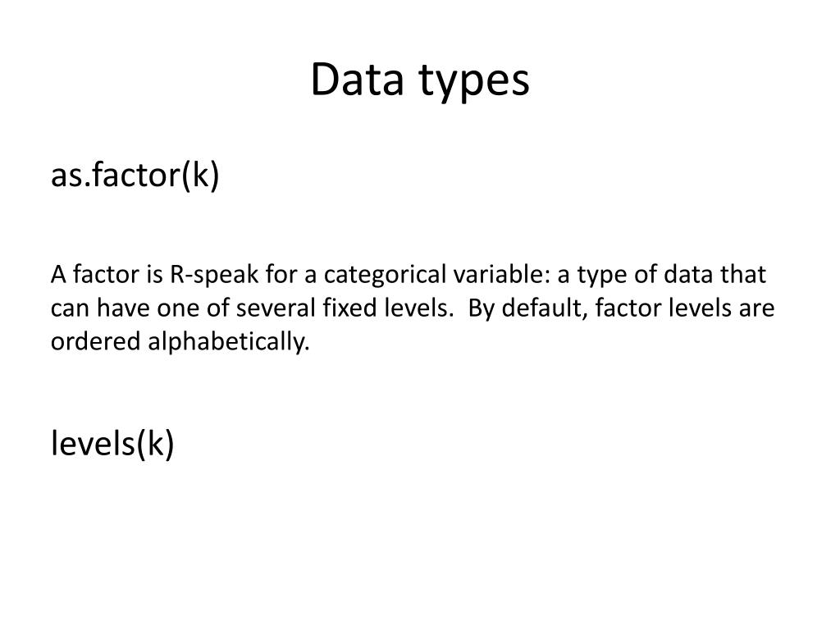Click the letter 'k' inside as.factor parentheses
Screen dimensions: 840x630
click(x=200, y=175)
